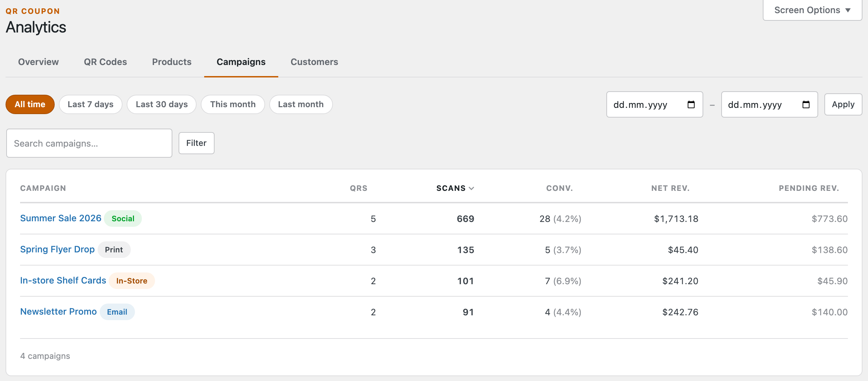Click the Pending Rev. column header
Image resolution: width=868 pixels, height=381 pixels.
tap(809, 188)
